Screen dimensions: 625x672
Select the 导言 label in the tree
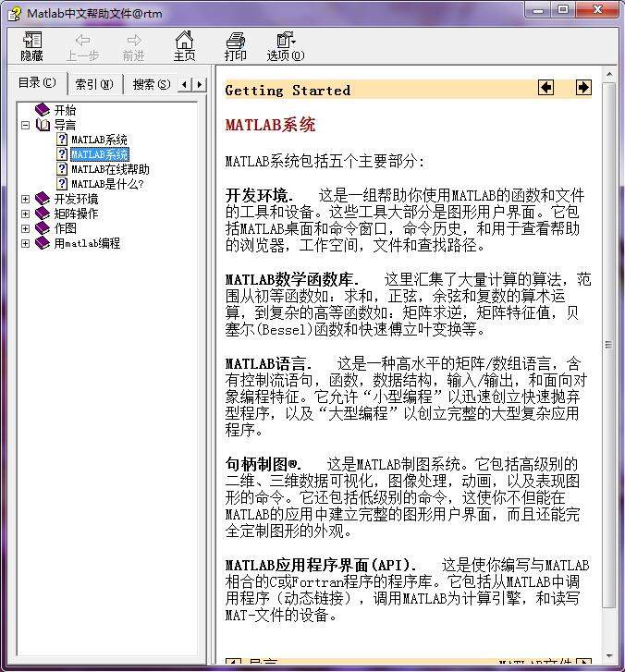(65, 125)
